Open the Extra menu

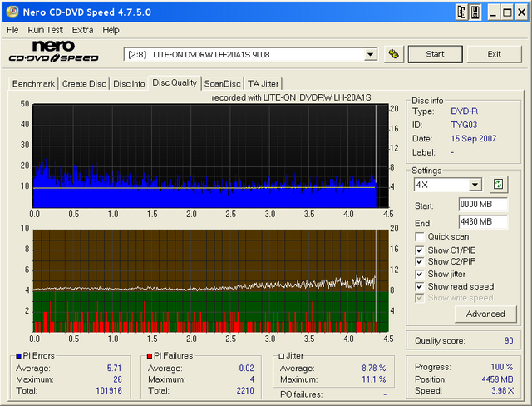(82, 30)
